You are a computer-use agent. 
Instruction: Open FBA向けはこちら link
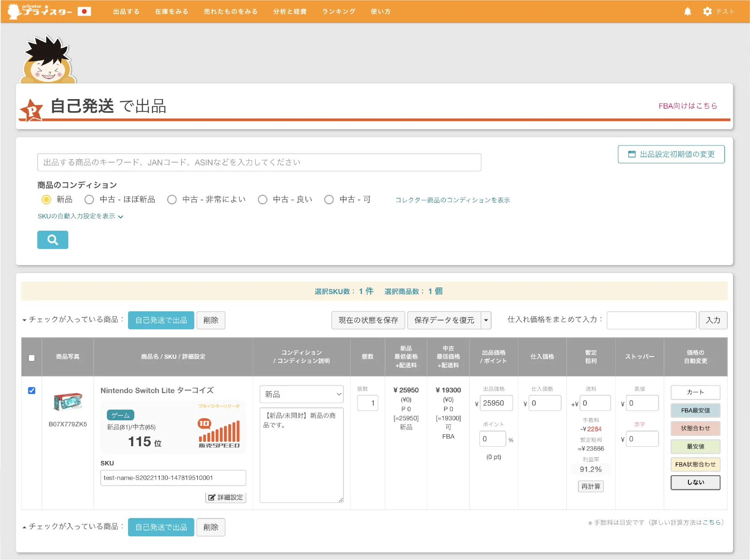688,106
